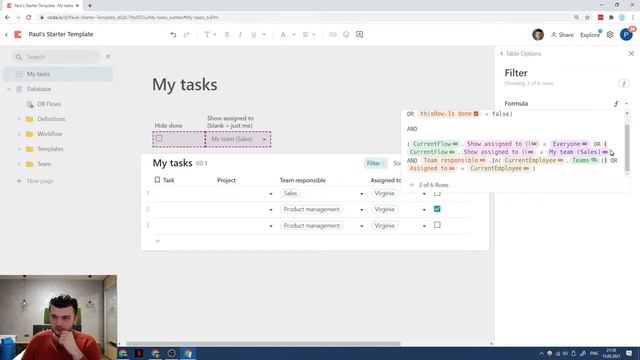This screenshot has width=640, height=360.
Task: Click the collaborator avatar photo
Action: point(538,35)
